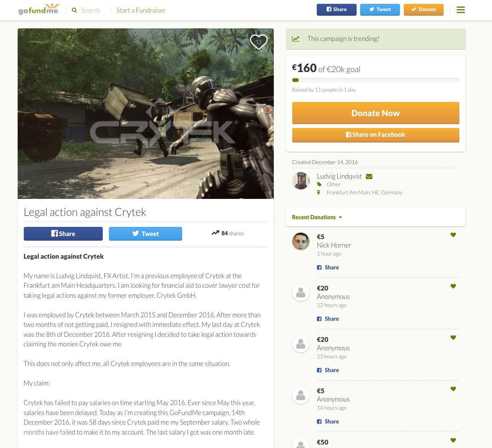Like Nick Horner's donation heart

coord(453,235)
